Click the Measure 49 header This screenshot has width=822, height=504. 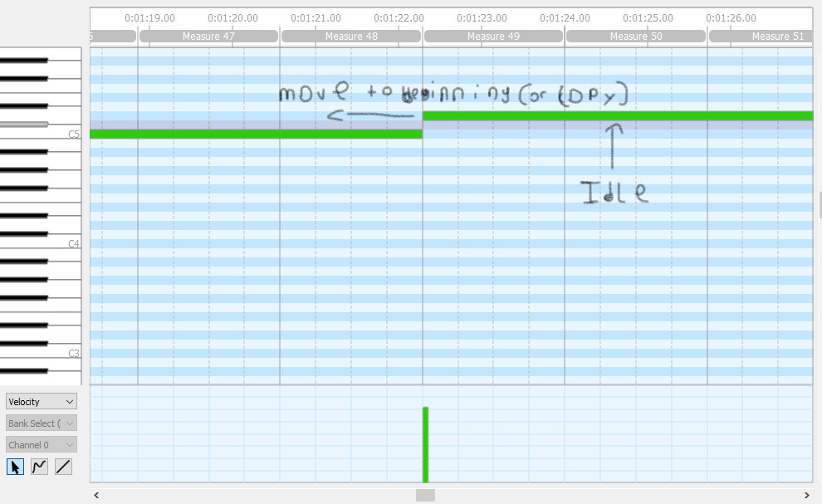tap(492, 36)
